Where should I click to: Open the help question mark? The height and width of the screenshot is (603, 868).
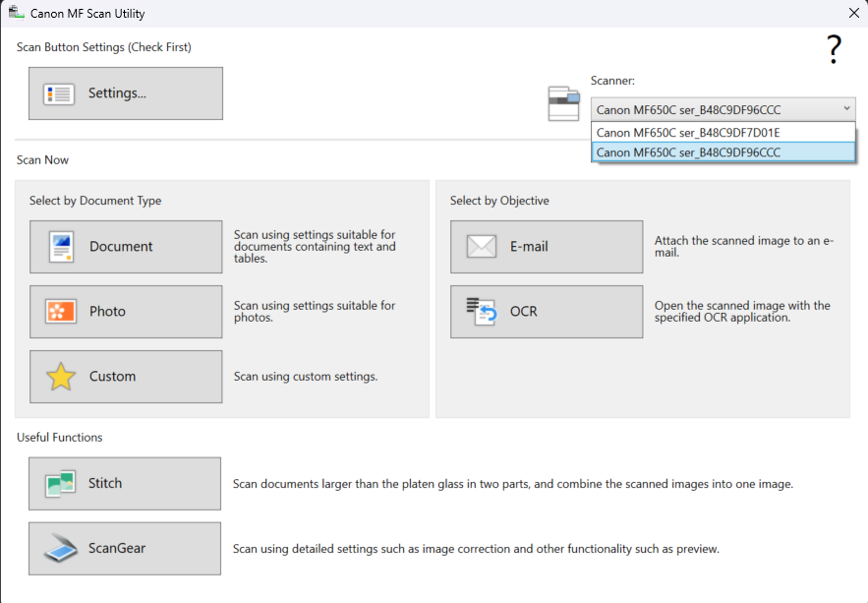coord(833,49)
